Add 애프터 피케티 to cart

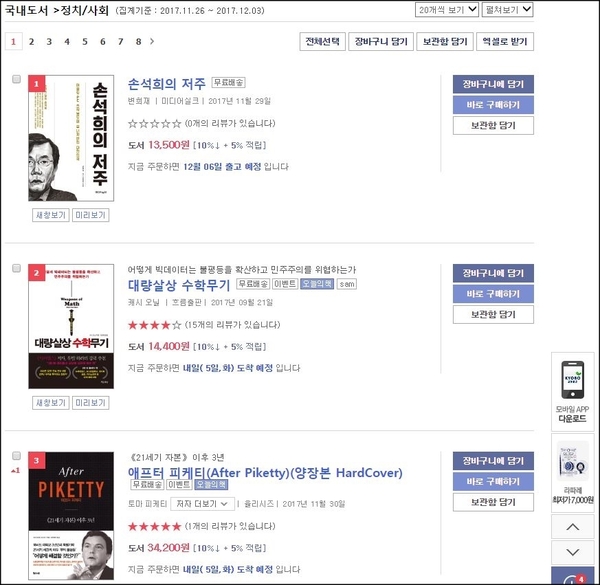(x=493, y=461)
